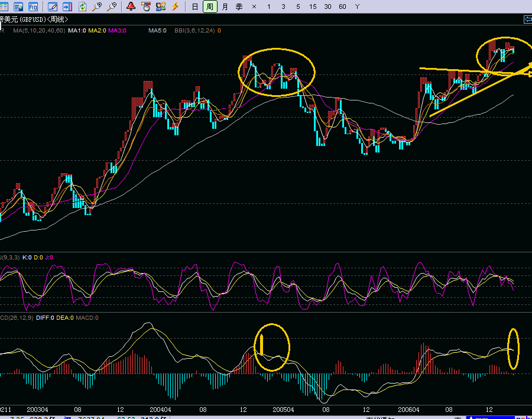
Task: Open the two-people users icon
Action: [161, 7]
